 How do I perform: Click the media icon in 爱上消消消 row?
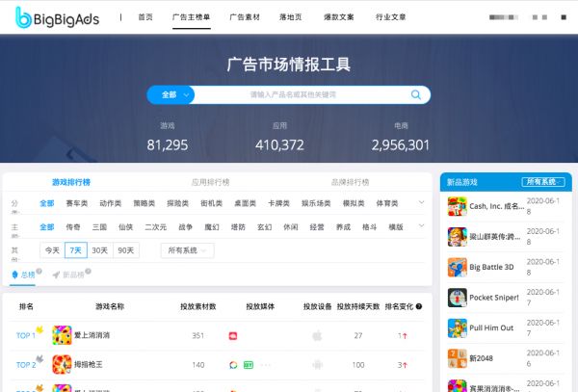[233, 335]
